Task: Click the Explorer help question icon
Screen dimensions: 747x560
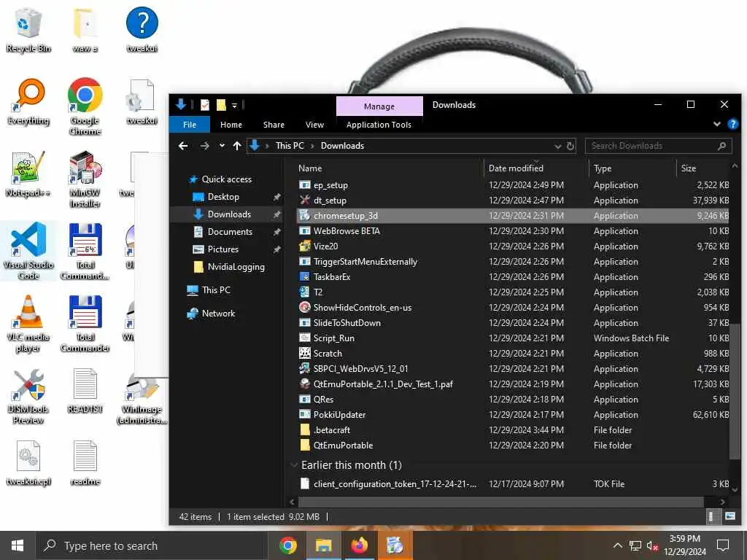Action: pyautogui.click(x=732, y=124)
